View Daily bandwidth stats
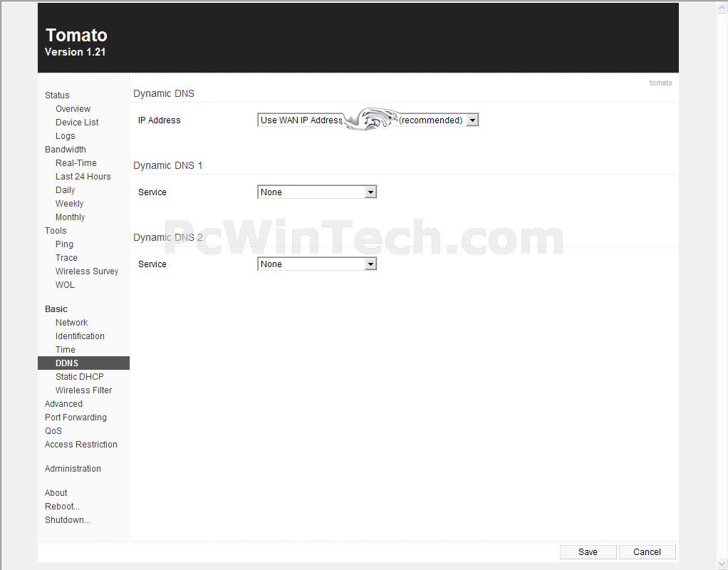This screenshot has width=728, height=570. [x=65, y=190]
